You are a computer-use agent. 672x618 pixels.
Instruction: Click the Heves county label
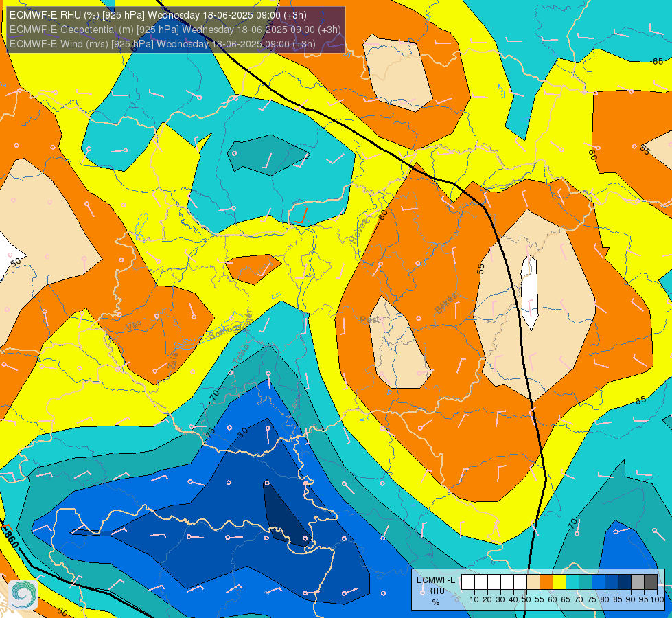coord(359,231)
